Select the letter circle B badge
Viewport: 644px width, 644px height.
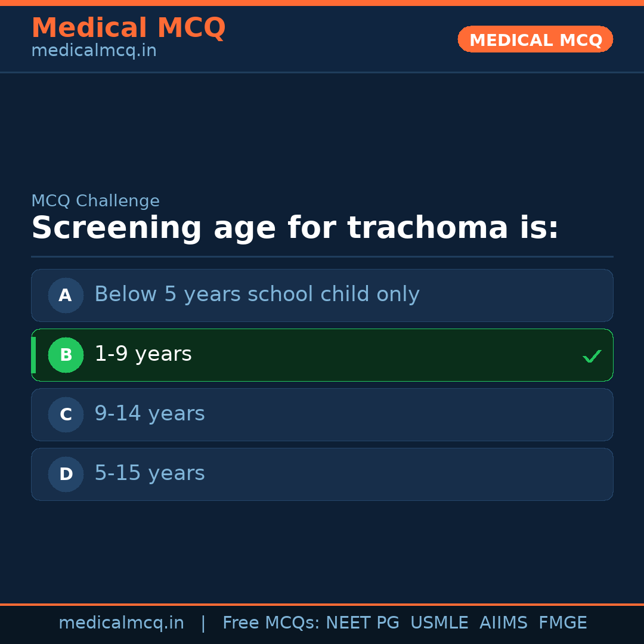tap(66, 355)
